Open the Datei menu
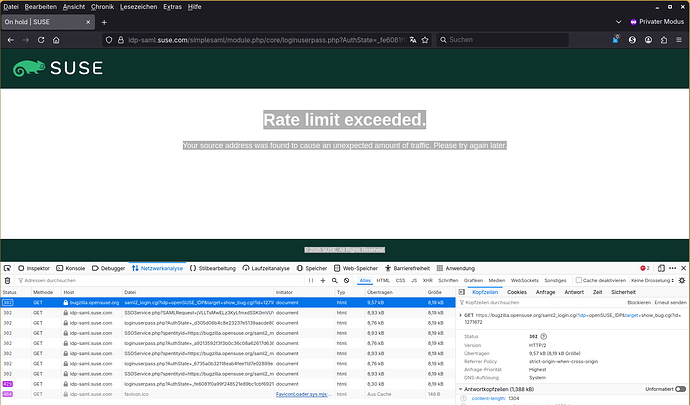Image resolution: width=690 pixels, height=405 pixels. pos(11,7)
